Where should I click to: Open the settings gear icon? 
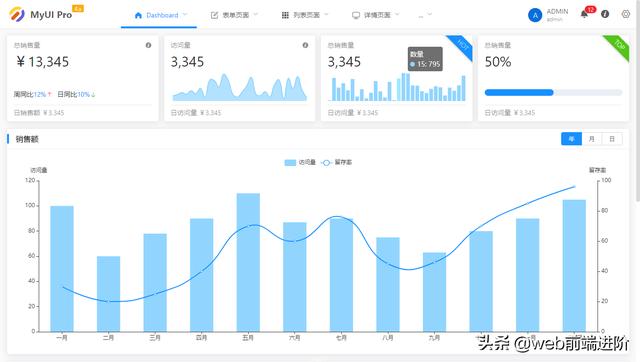point(626,14)
